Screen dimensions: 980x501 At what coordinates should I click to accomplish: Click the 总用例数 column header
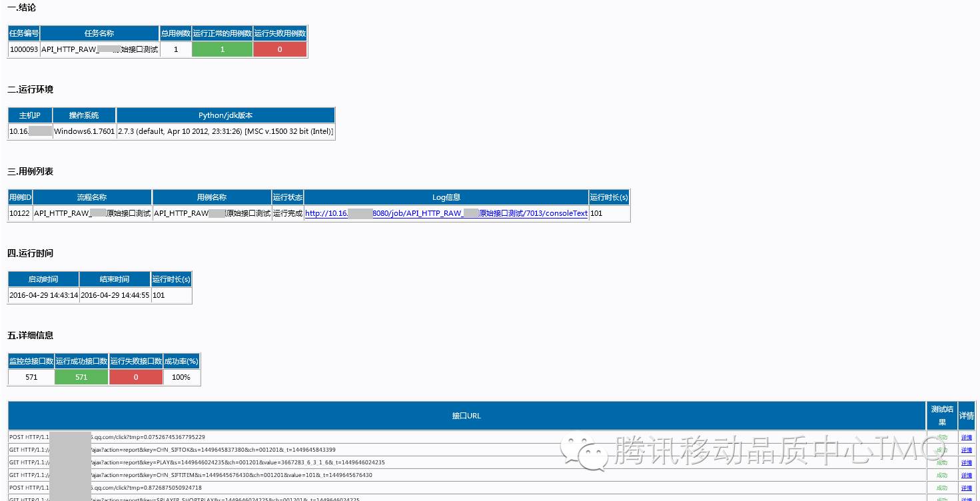[176, 33]
